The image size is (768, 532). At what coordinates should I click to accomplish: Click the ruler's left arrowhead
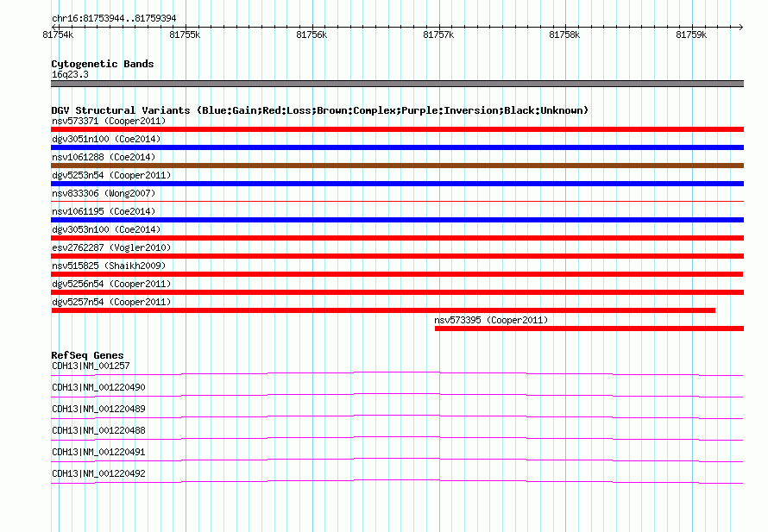pos(54,27)
